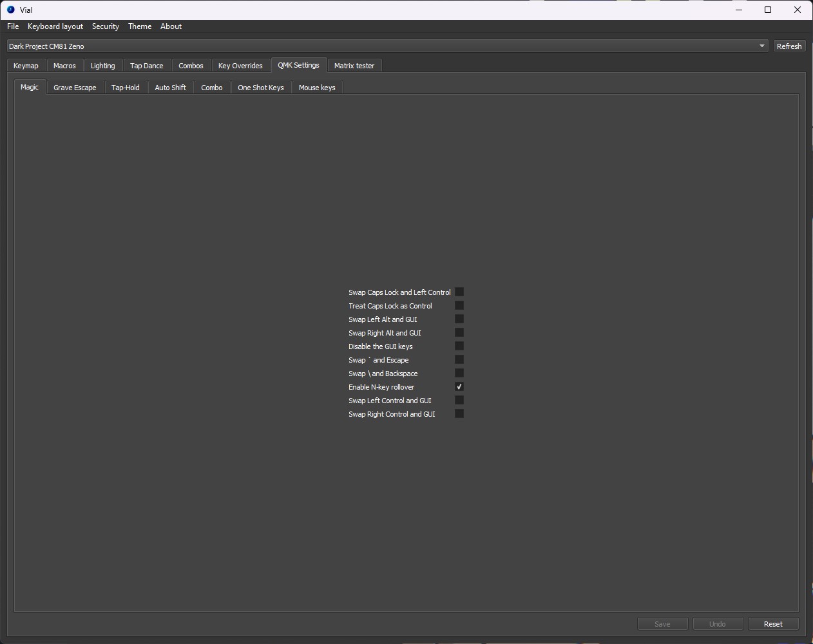Open the Grave Escape sub-tab
Screen dimensions: 813x644
click(x=75, y=88)
